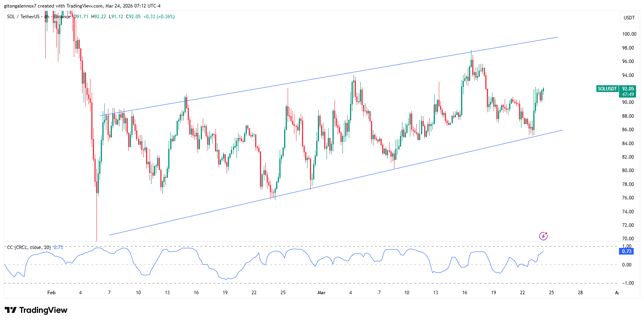Image resolution: width=644 pixels, height=322 pixels.
Task: Click the TradingView logo at bottom left
Action: tap(36, 310)
